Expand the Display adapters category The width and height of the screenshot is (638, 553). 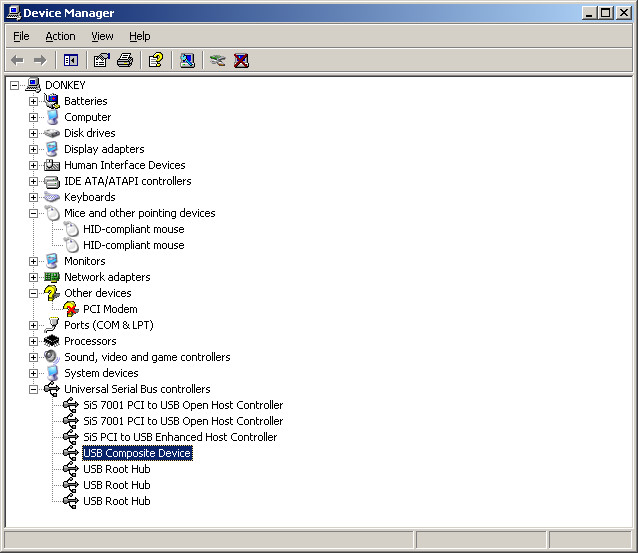[33, 149]
